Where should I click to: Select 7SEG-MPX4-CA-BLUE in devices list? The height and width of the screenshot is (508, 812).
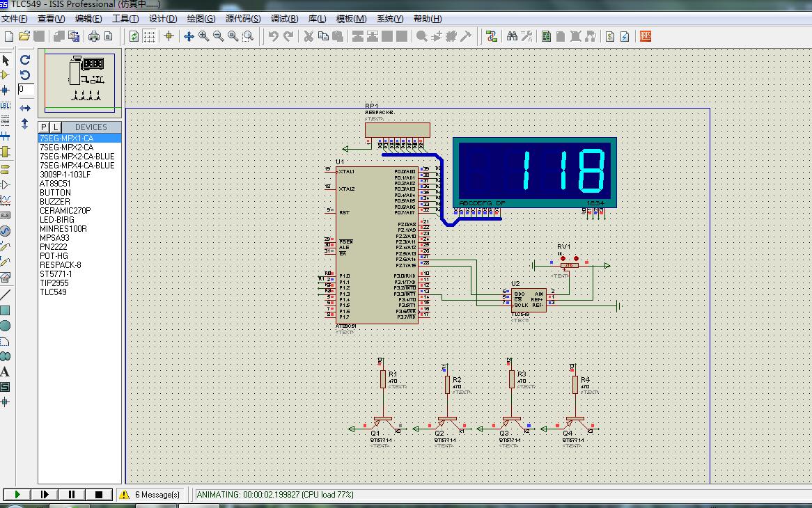coord(77,166)
